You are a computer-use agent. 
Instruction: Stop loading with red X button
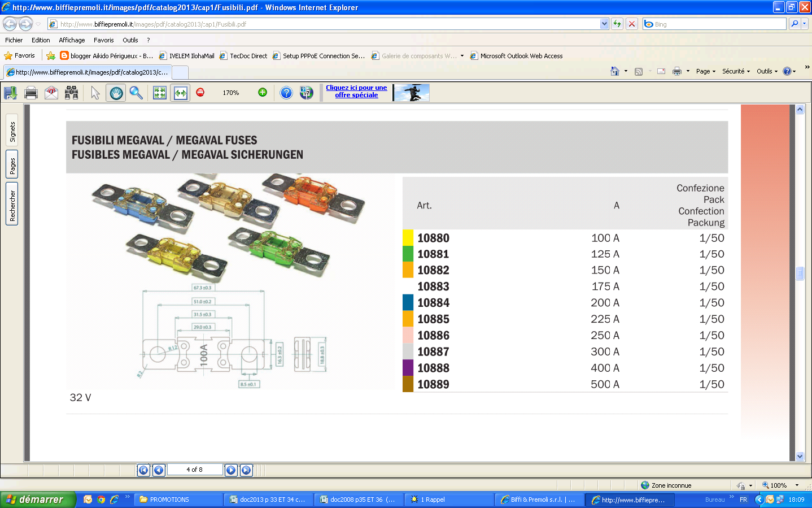pyautogui.click(x=632, y=24)
